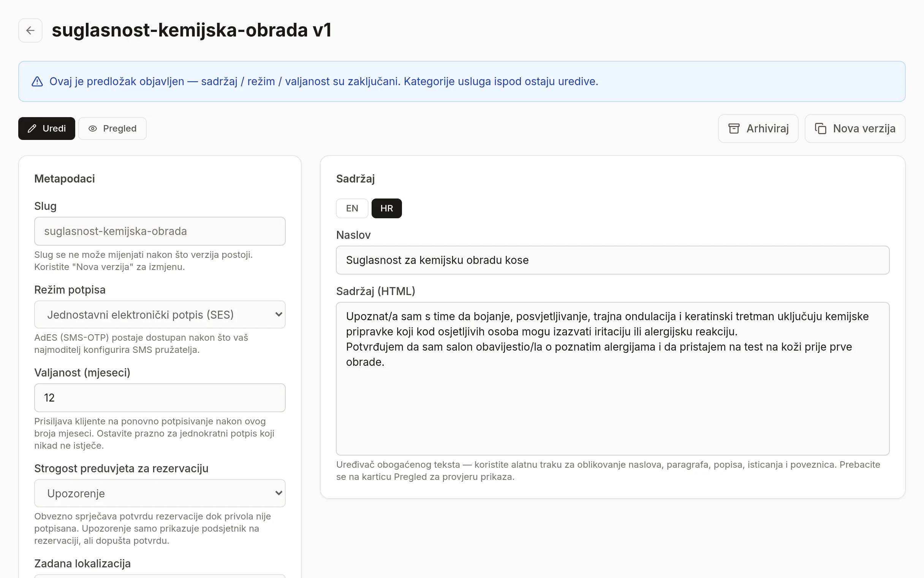Click the page title suglasnost-kemijska-obrada v1
The width and height of the screenshot is (924, 578).
click(191, 30)
